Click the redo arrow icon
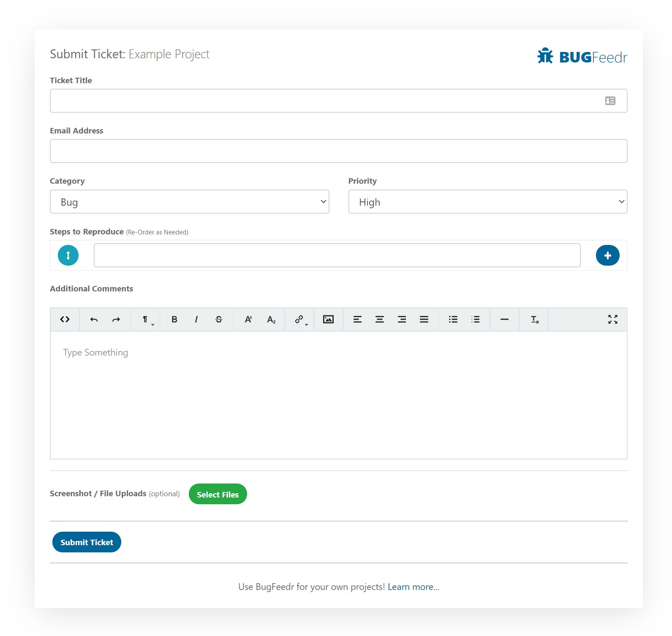 click(x=116, y=319)
